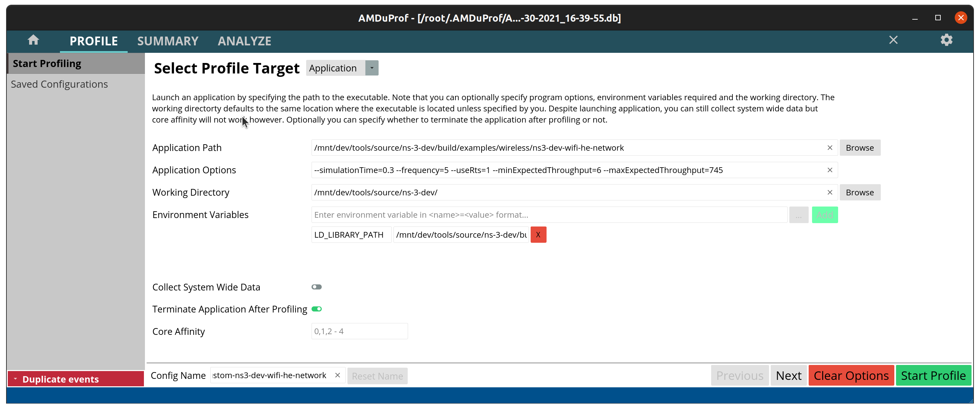Viewport: 980px width, 410px height.
Task: Click the Clear Options button
Action: [851, 375]
